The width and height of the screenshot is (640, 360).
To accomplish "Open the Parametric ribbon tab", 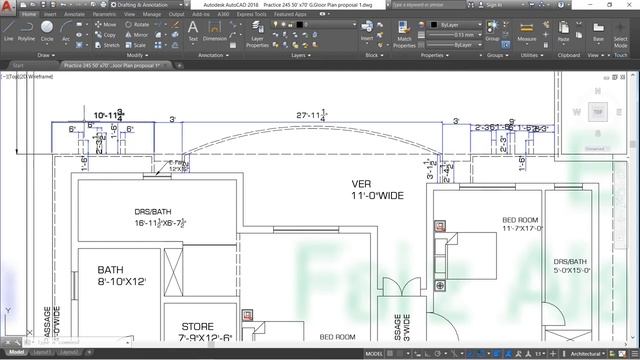I will tap(104, 14).
